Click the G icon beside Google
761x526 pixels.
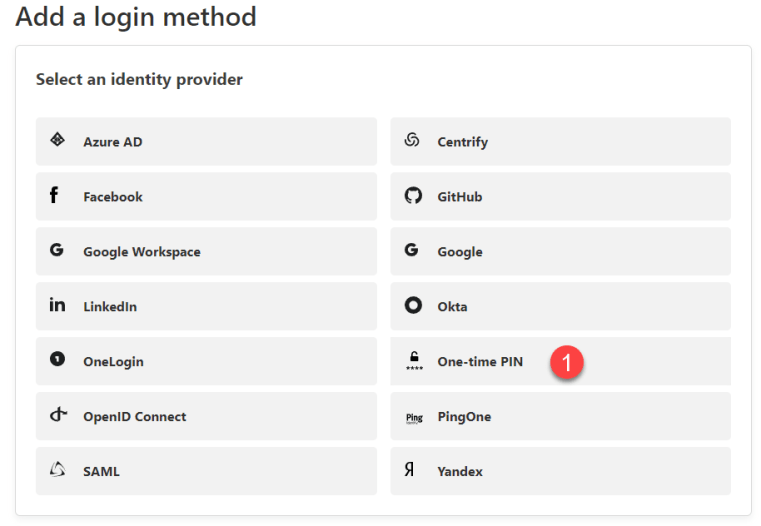pyautogui.click(x=412, y=250)
